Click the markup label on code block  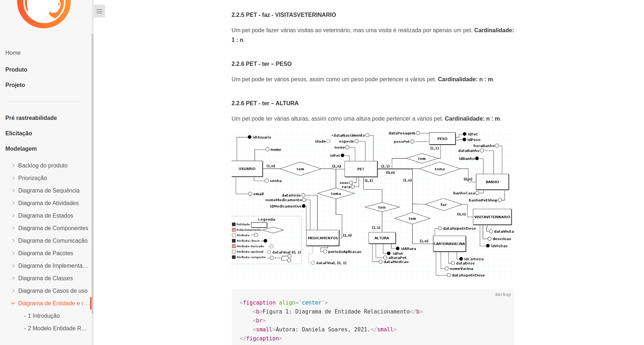click(503, 295)
